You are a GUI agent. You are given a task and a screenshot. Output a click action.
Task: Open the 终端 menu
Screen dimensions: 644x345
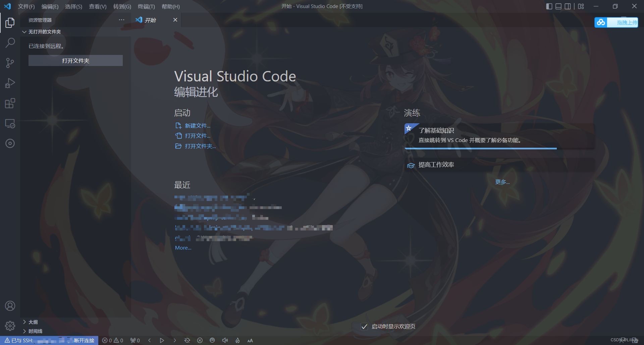click(146, 6)
